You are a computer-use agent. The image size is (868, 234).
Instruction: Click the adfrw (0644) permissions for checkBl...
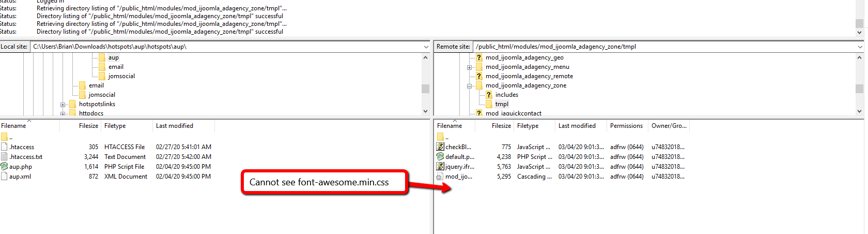(x=627, y=147)
